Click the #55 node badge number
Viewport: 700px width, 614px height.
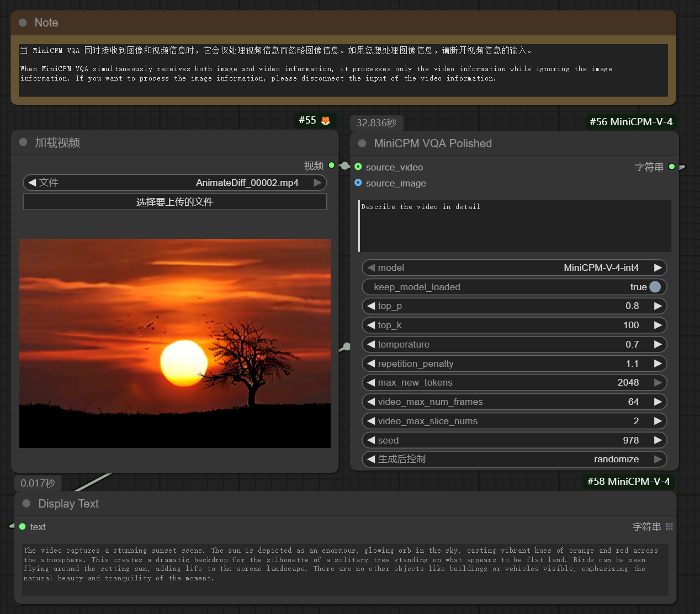click(307, 120)
